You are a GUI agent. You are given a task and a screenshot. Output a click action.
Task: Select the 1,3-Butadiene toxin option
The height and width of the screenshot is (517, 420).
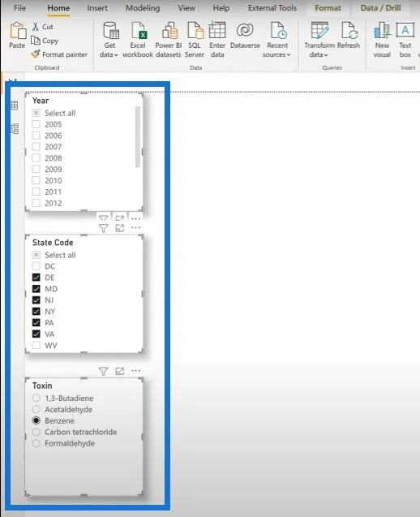click(36, 399)
